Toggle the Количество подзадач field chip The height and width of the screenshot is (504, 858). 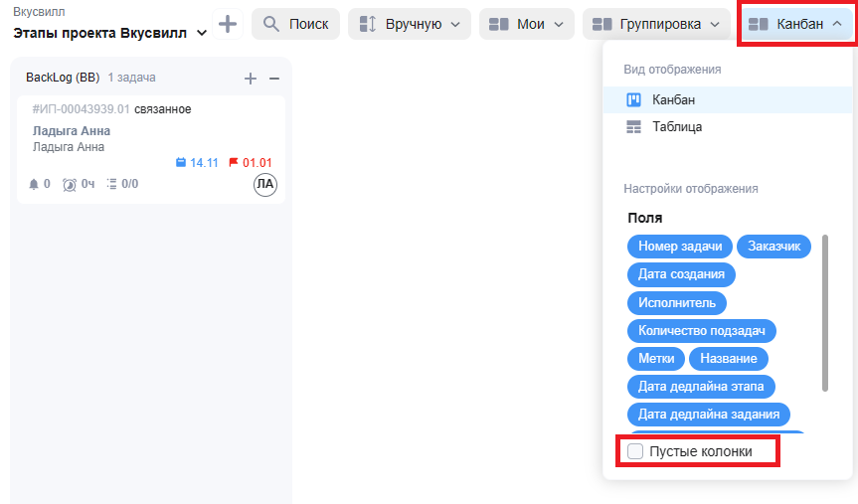click(702, 330)
